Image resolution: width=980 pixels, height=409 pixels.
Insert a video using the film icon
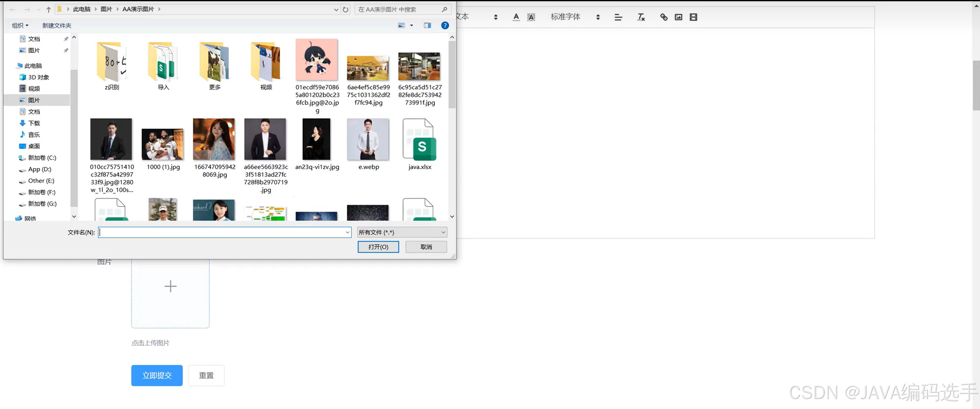coord(693,17)
